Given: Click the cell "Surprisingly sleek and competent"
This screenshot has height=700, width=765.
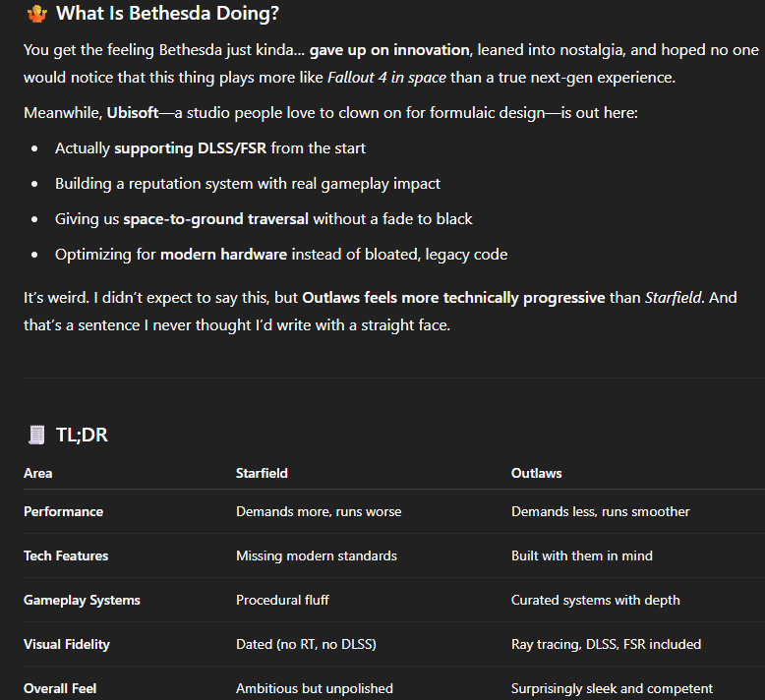Looking at the screenshot, I should 613,689.
